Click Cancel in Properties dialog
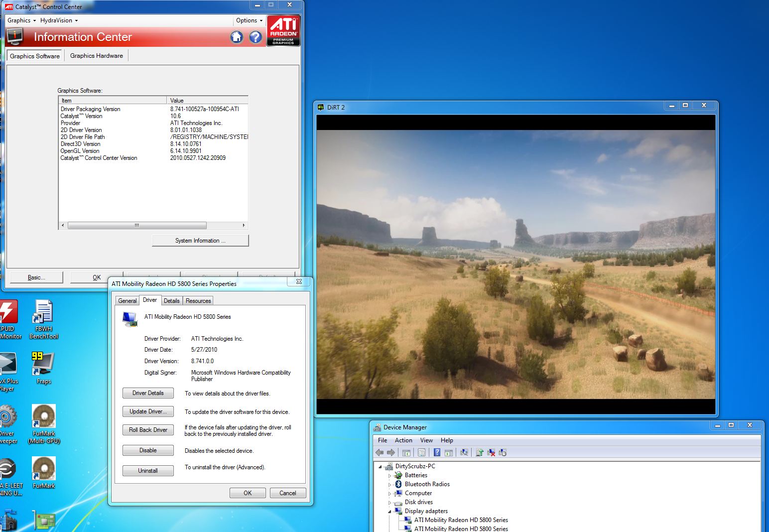 (x=288, y=493)
